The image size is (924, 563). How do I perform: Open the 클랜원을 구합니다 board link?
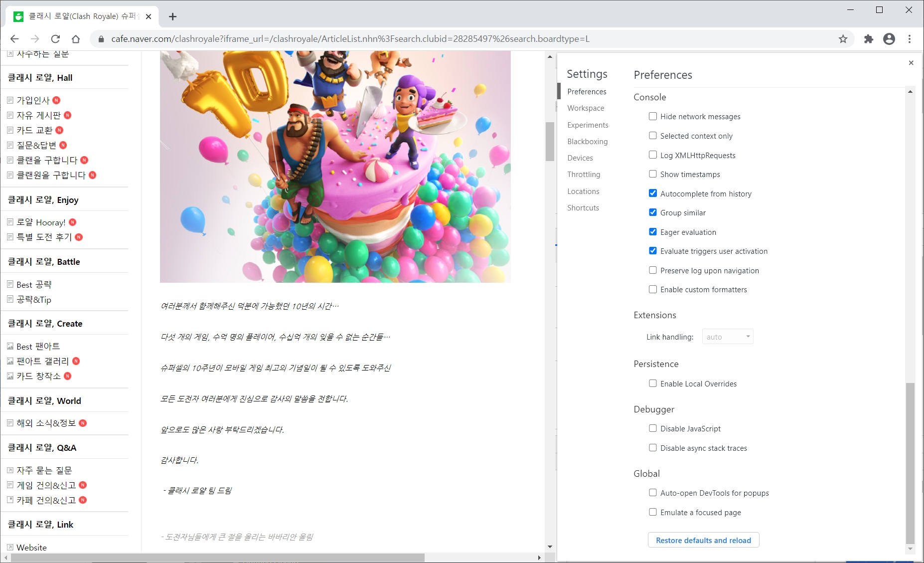tap(51, 175)
